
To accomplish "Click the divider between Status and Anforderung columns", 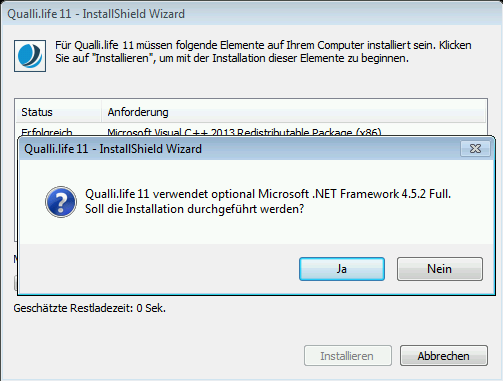I will [101, 112].
